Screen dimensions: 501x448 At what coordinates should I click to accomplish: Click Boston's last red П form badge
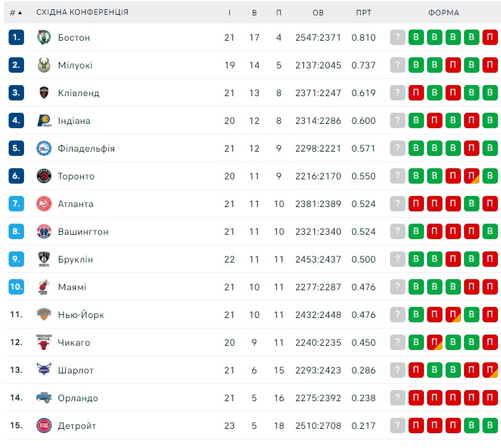click(x=490, y=38)
